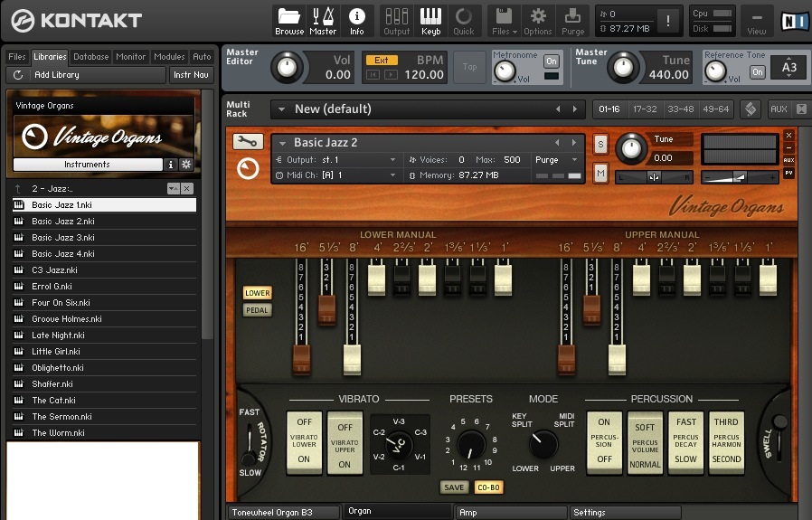
Task: Switch to the Modules tab
Action: click(169, 57)
